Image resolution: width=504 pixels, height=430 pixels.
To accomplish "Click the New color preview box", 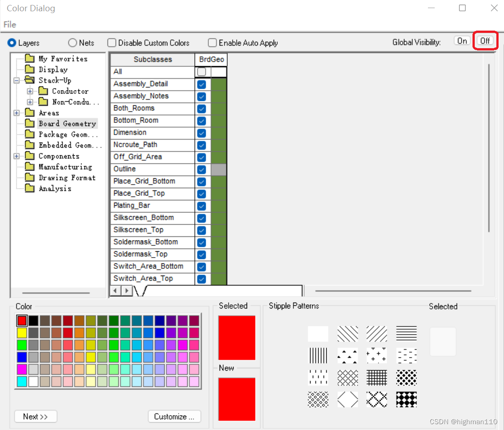I will click(237, 399).
